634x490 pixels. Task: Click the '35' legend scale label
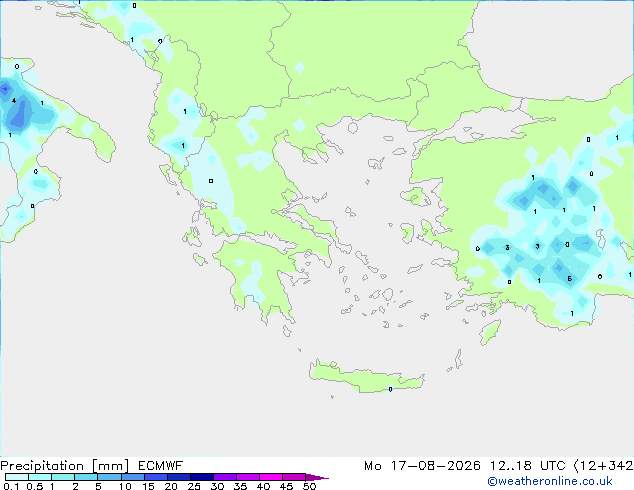[240, 486]
